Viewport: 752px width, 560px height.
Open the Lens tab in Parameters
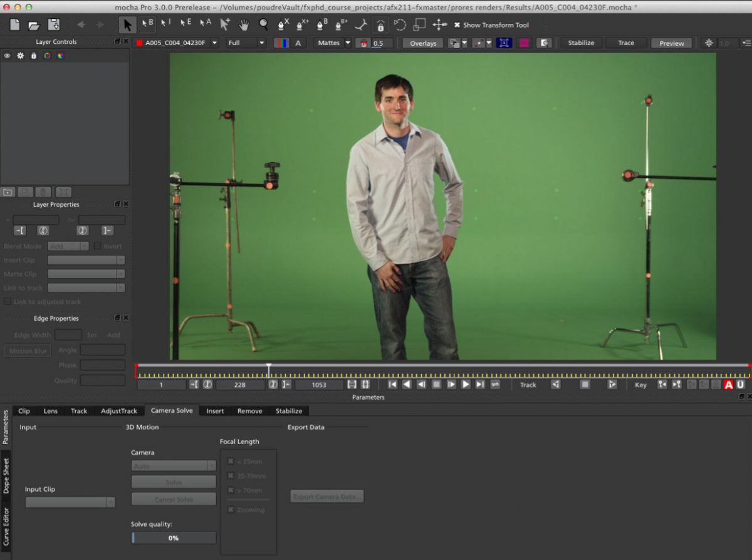pyautogui.click(x=50, y=411)
